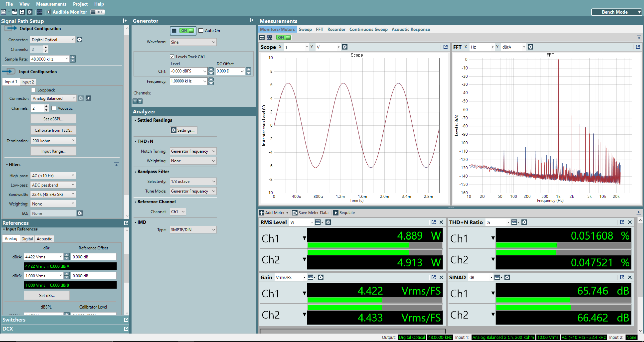
Task: Pop out the DCX panel
Action: [126, 329]
